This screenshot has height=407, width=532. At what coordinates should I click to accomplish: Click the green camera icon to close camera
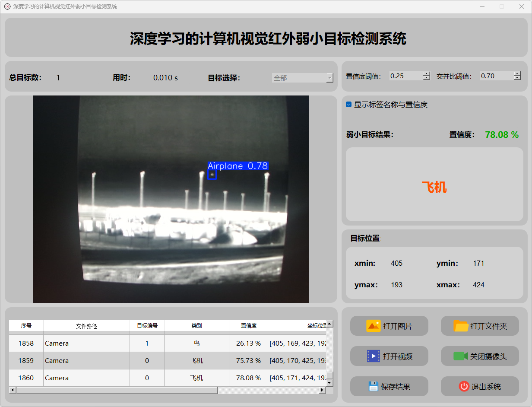[x=460, y=356]
